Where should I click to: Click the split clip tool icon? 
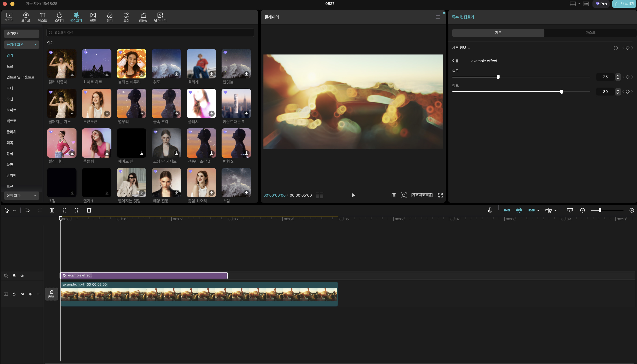point(52,210)
